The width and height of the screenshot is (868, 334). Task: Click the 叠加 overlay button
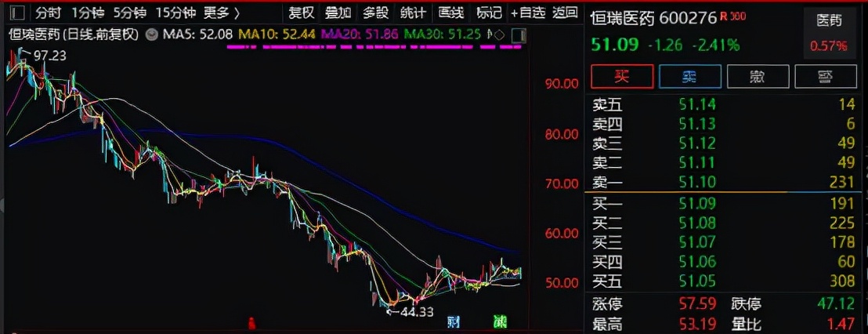pos(338,13)
